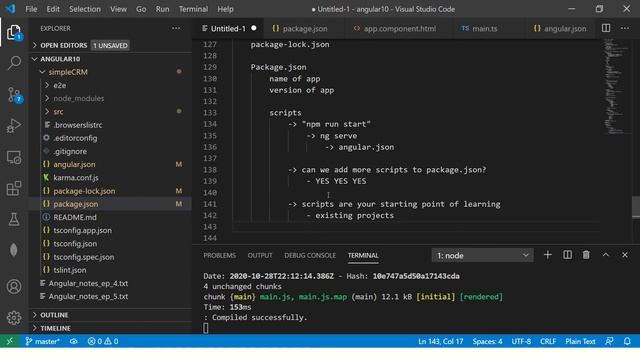Viewport: 640px width, 360px height.
Task: Open the Selection menu
Action: tap(85, 9)
